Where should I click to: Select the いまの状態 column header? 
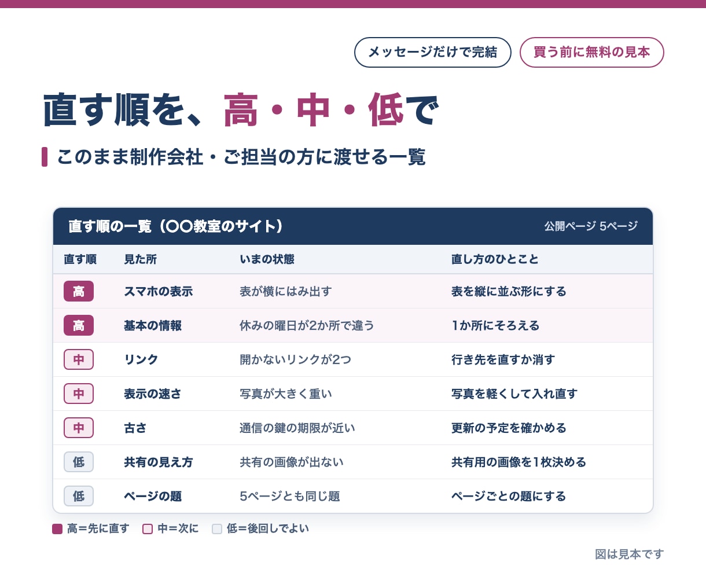click(x=267, y=259)
